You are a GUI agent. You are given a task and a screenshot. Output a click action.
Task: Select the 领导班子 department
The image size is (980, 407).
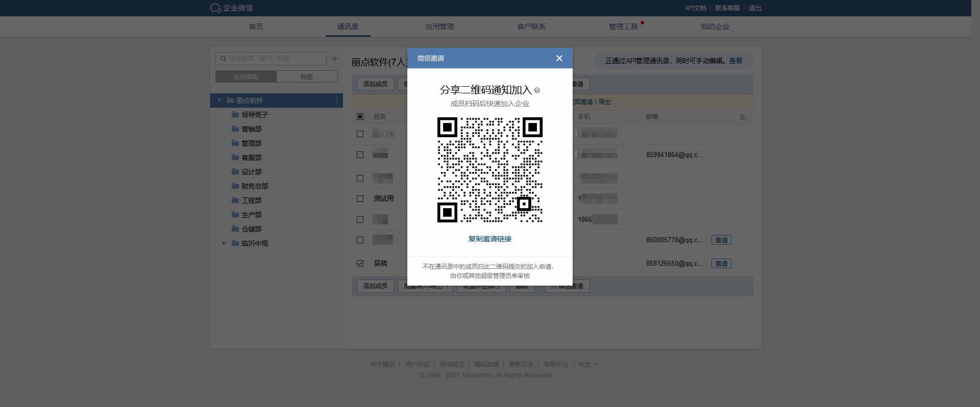(x=255, y=115)
